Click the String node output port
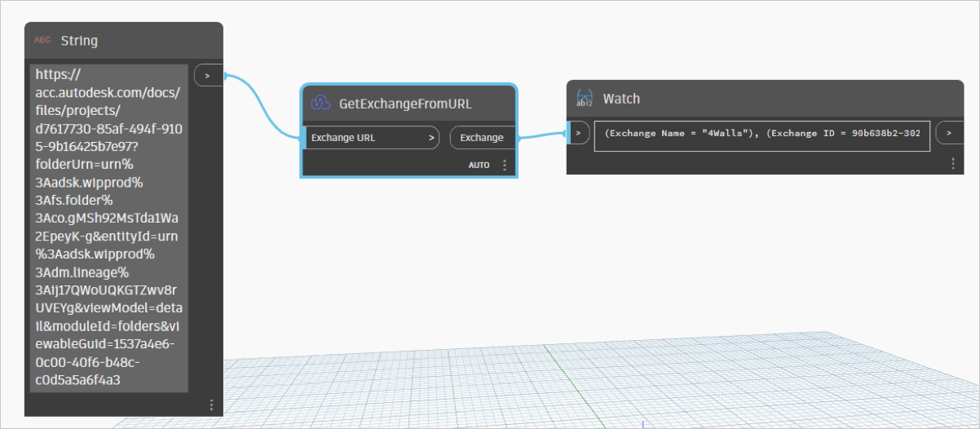980x429 pixels. click(208, 76)
